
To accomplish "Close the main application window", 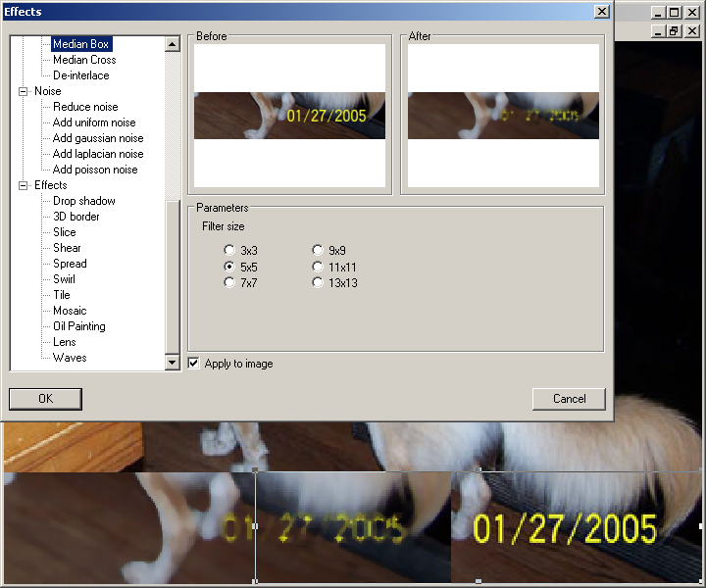I will click(x=692, y=13).
